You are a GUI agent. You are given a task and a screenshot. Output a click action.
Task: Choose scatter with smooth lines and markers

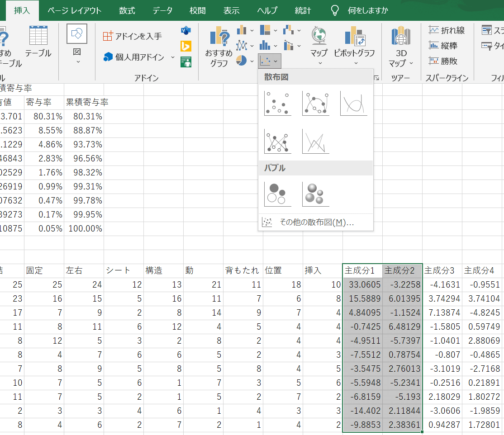tap(316, 104)
